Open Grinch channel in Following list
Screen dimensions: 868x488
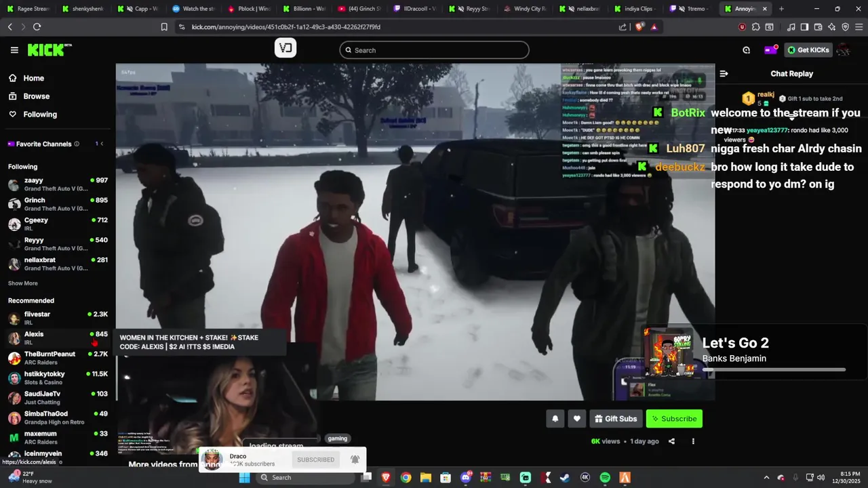[58, 204]
